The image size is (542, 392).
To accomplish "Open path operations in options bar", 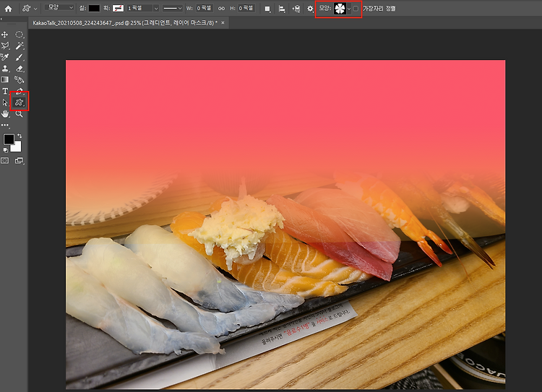I will (x=267, y=9).
